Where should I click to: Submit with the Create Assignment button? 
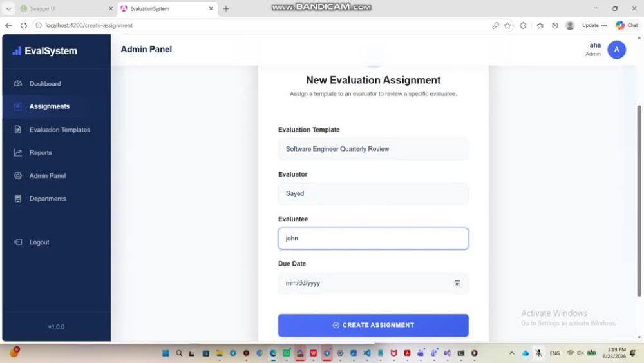pos(373,325)
